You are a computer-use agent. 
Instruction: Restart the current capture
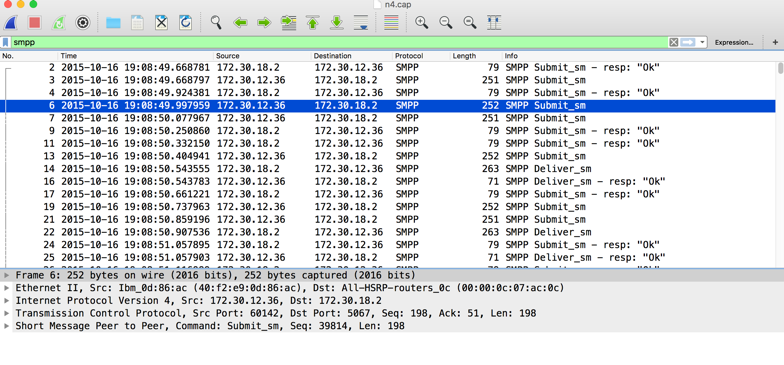point(58,22)
